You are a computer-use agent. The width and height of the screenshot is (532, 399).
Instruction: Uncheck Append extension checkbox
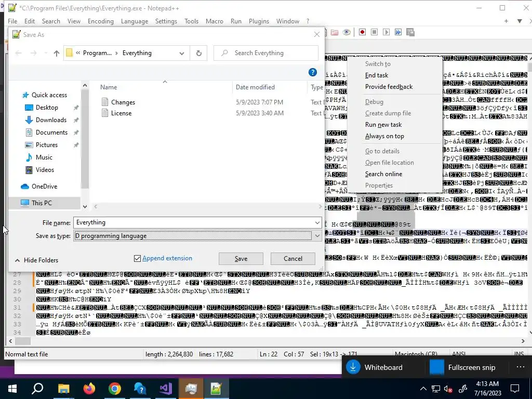pos(137,259)
